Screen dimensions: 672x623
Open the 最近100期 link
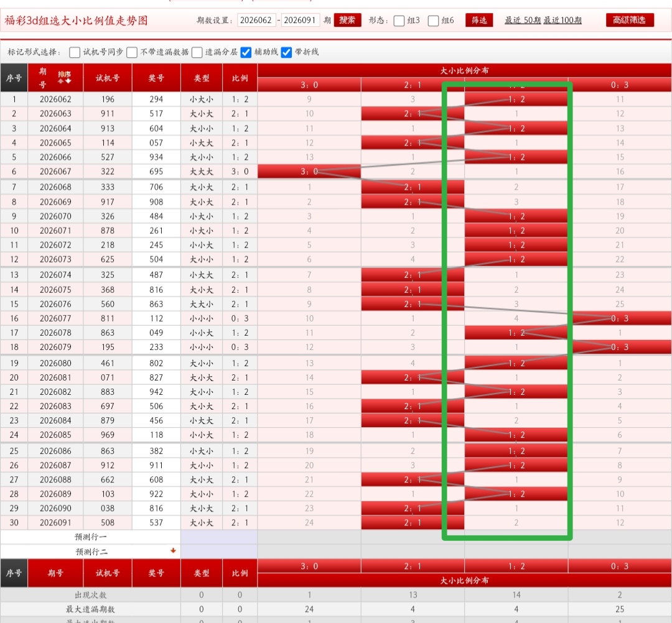tap(562, 21)
